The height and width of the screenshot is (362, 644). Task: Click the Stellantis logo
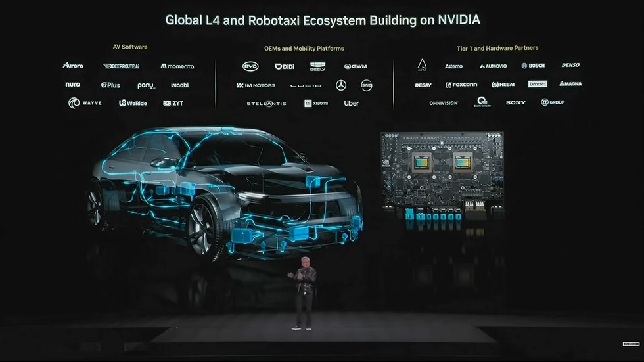267,103
